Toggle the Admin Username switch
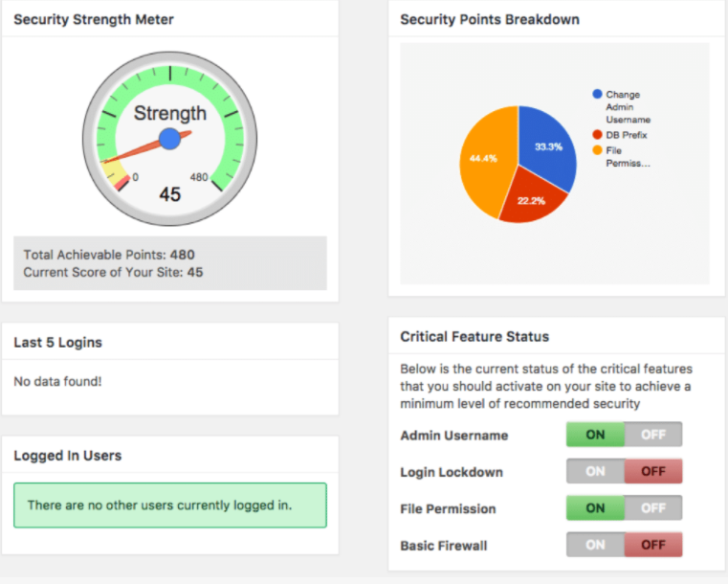 (x=624, y=435)
